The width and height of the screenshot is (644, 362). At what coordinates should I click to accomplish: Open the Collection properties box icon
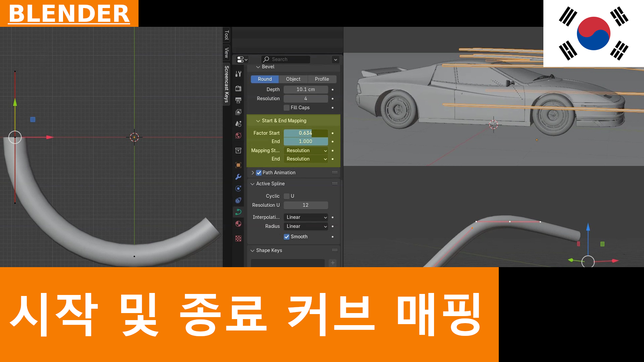(x=238, y=150)
